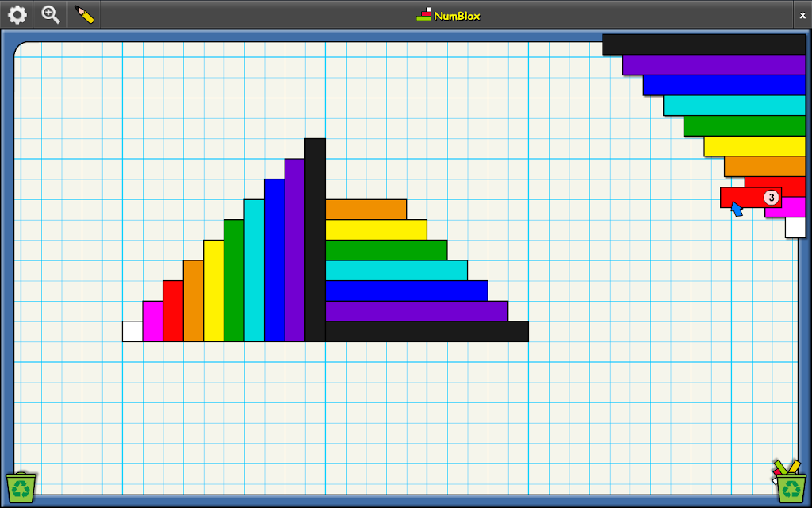Pick the purple rod from the tray

(714, 65)
